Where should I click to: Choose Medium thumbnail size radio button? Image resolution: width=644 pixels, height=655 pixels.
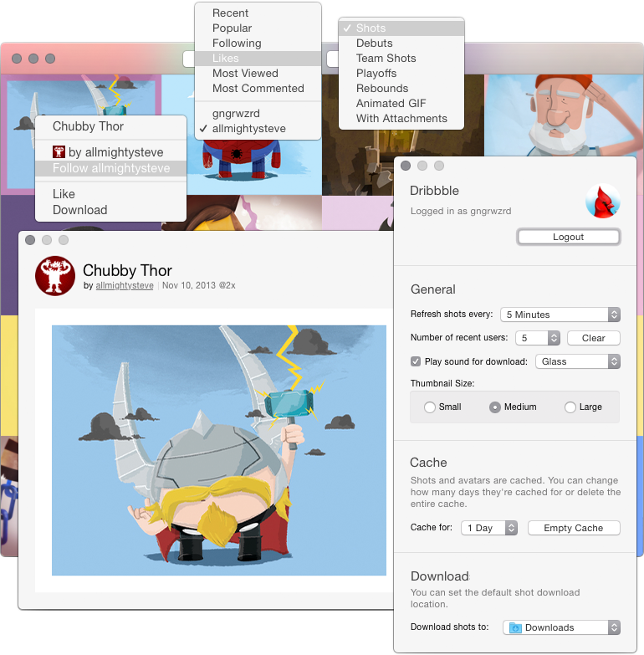pos(495,407)
